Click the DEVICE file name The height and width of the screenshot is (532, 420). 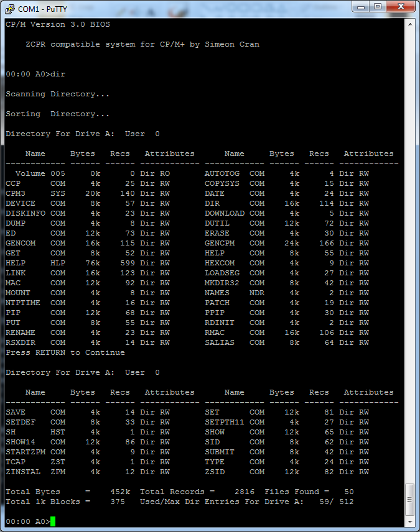point(21,204)
